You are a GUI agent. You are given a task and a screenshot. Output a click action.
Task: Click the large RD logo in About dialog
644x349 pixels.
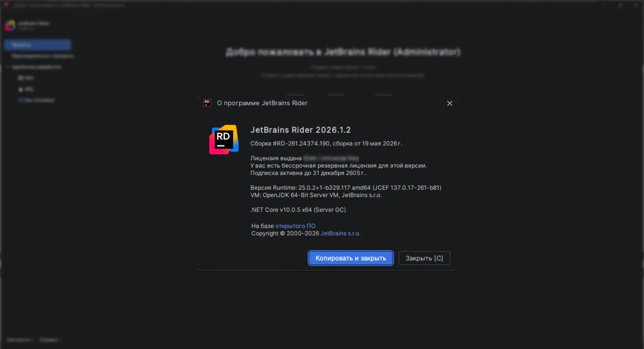[224, 140]
